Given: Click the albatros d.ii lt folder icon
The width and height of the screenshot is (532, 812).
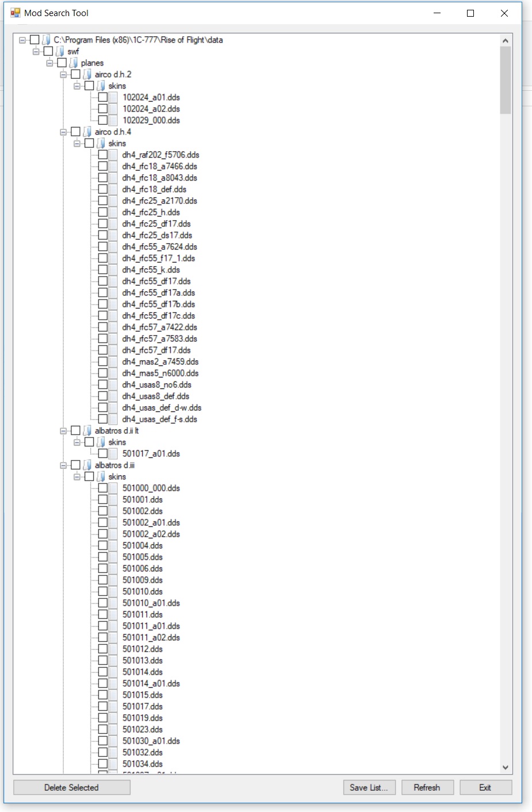Looking at the screenshot, I should (87, 430).
